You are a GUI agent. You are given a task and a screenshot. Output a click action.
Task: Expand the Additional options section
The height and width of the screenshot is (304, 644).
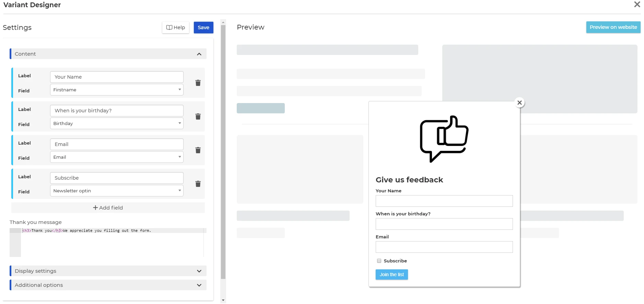(199, 285)
